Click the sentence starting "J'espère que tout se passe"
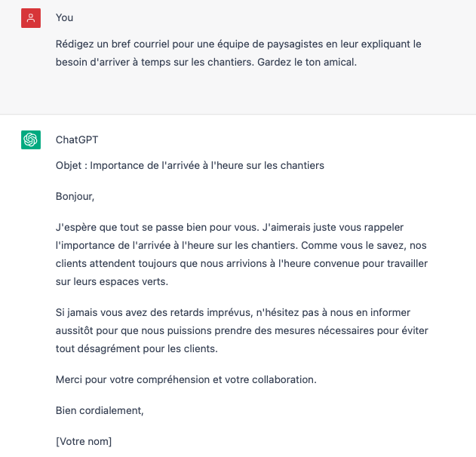This screenshot has height=457, width=476. [157, 227]
